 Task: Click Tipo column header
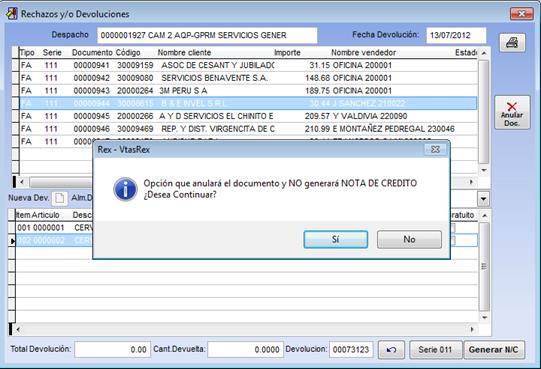[x=27, y=53]
